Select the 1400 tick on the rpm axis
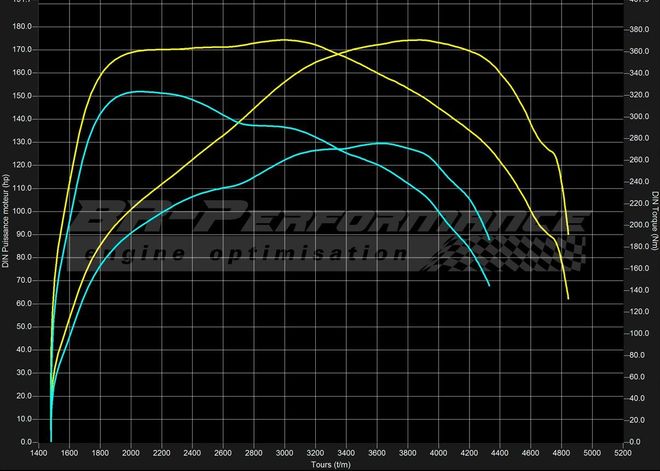This screenshot has width=660, height=471. [38, 455]
